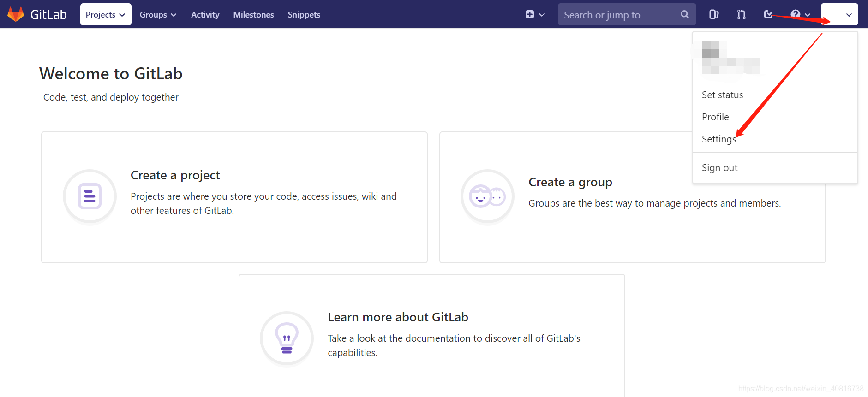Expand the new item chevron
This screenshot has width=868, height=397.
[542, 15]
